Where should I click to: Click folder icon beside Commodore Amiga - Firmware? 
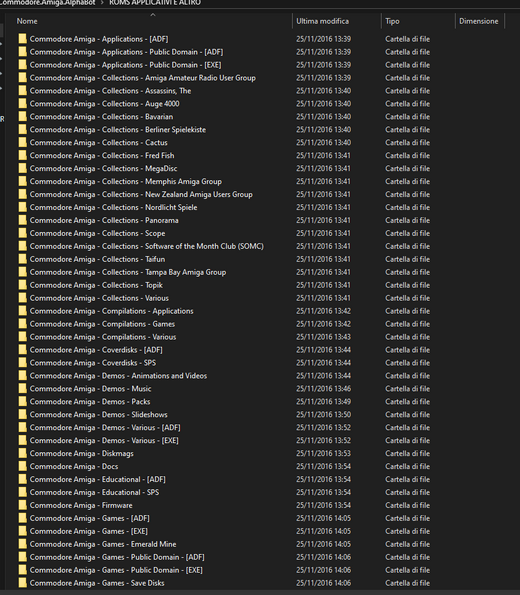pyautogui.click(x=23, y=505)
